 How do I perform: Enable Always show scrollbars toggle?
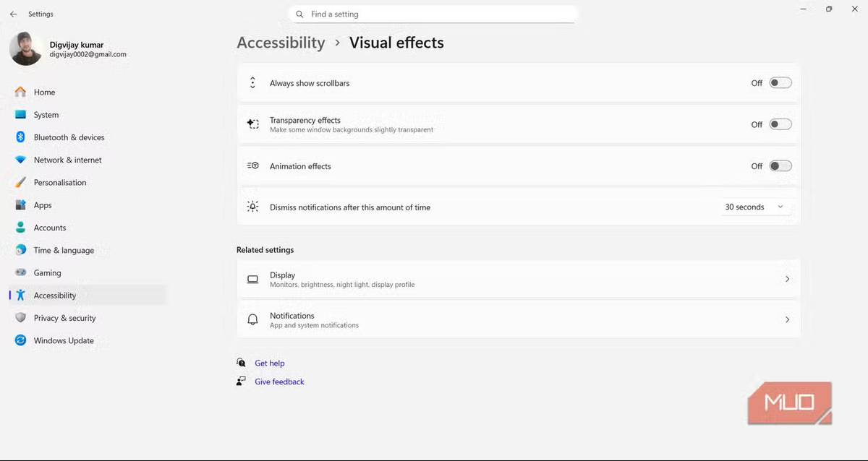click(x=780, y=83)
